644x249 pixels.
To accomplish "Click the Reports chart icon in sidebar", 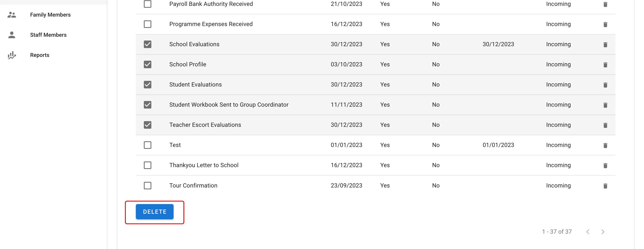I will tap(12, 55).
